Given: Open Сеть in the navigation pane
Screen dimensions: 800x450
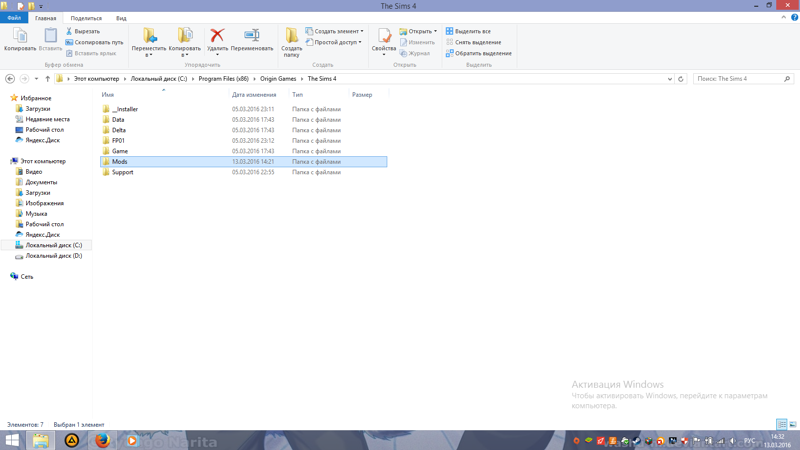Looking at the screenshot, I should click(x=21, y=277).
